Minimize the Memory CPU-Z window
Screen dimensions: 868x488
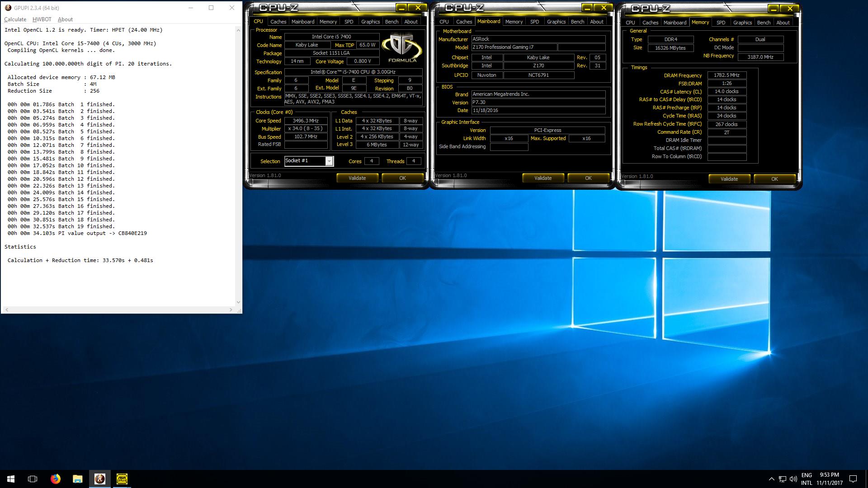pyautogui.click(x=773, y=9)
